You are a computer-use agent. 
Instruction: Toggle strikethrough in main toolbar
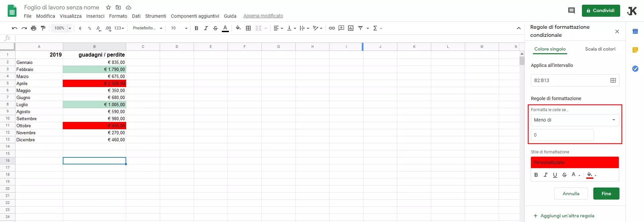pyautogui.click(x=215, y=28)
